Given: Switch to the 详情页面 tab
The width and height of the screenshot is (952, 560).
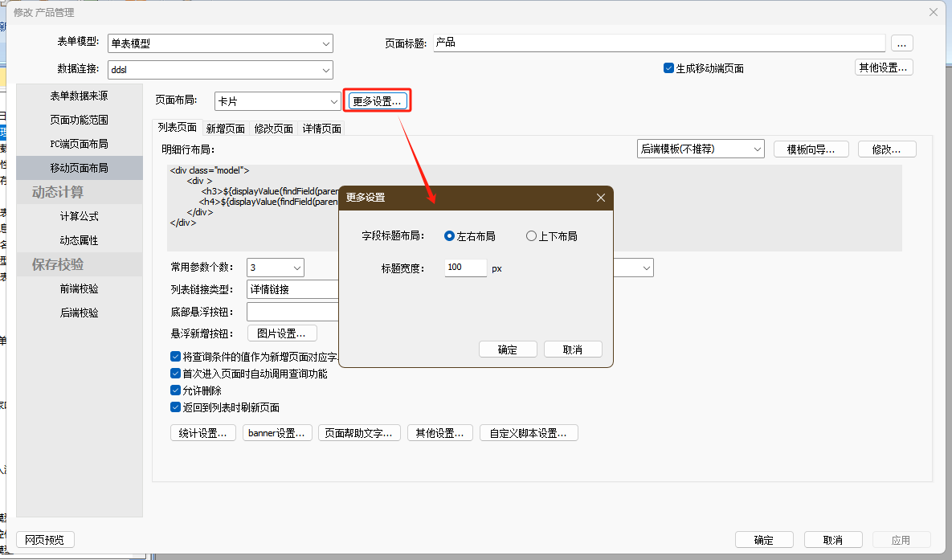Looking at the screenshot, I should pos(321,129).
